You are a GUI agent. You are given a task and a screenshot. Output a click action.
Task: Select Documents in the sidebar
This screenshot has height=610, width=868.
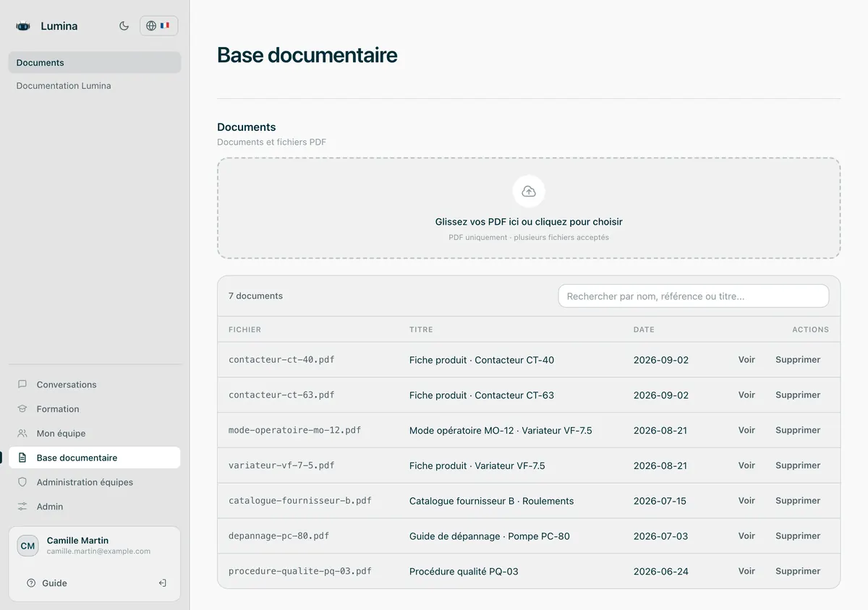coord(95,63)
